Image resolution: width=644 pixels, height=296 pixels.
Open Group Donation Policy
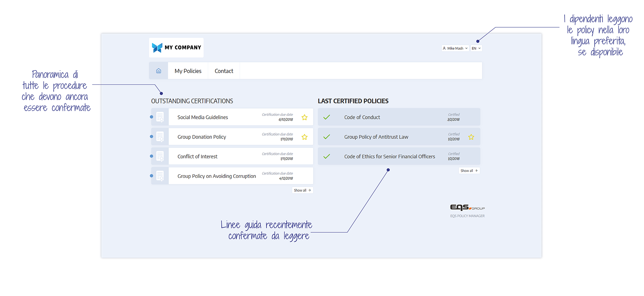(202, 137)
